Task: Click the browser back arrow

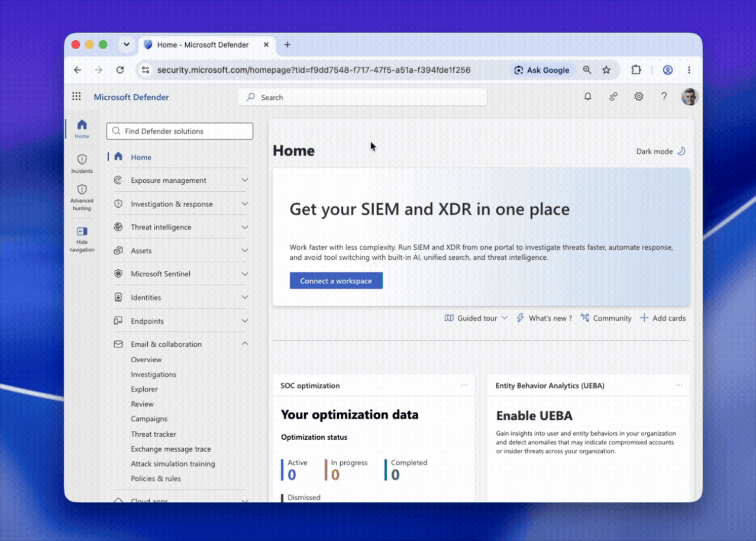Action: pyautogui.click(x=77, y=70)
